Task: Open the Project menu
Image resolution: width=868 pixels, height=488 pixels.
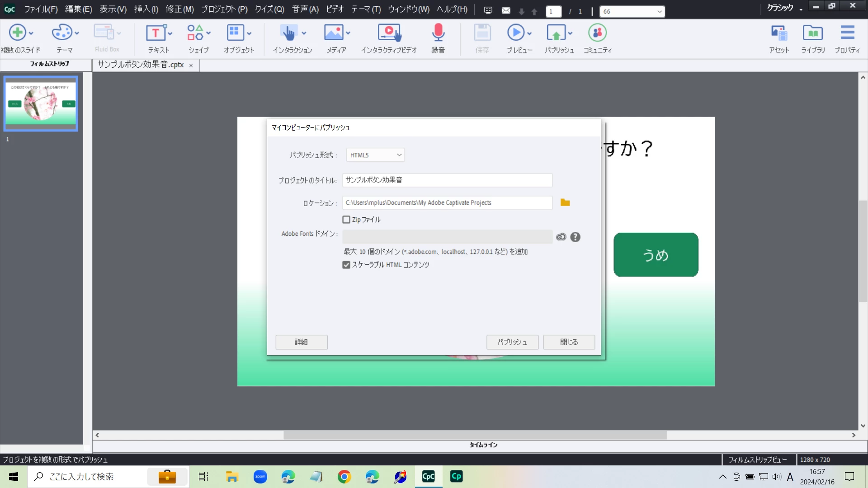Action: [224, 9]
